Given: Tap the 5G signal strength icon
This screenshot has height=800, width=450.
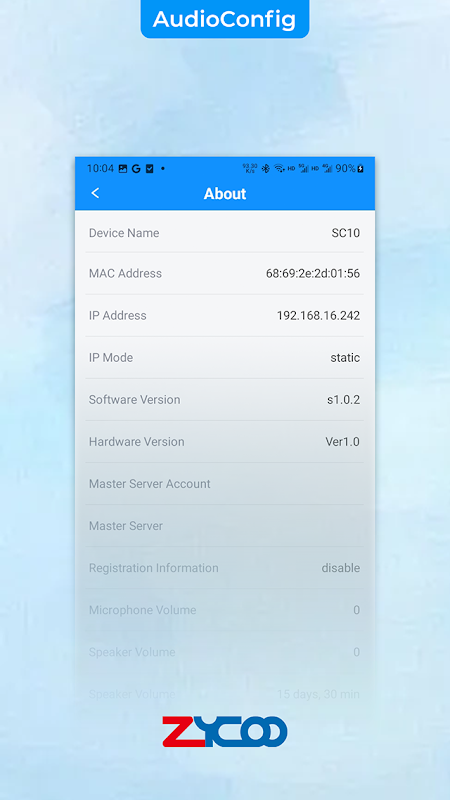Looking at the screenshot, I should 304,168.
